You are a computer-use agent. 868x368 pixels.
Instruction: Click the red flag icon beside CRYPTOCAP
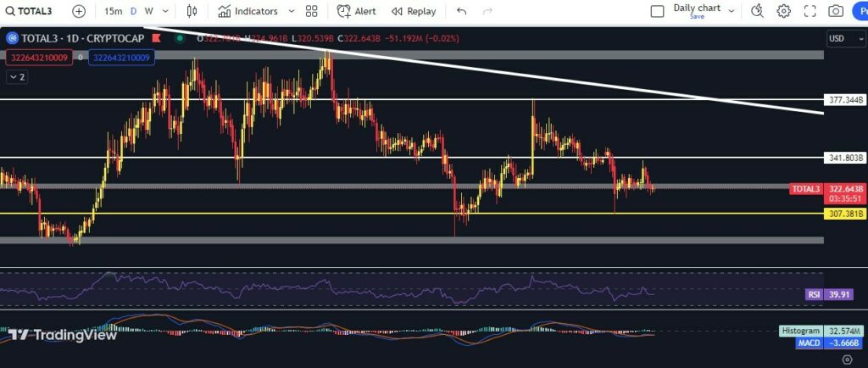[156, 39]
